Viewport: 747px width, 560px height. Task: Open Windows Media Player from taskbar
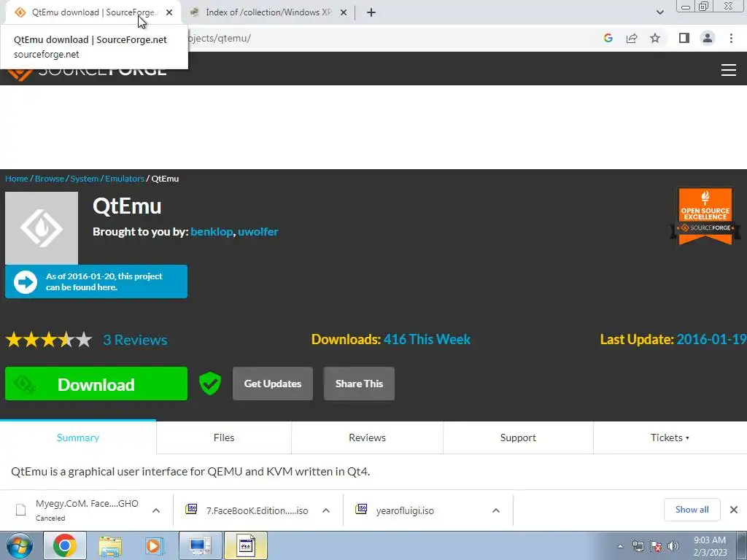click(155, 545)
